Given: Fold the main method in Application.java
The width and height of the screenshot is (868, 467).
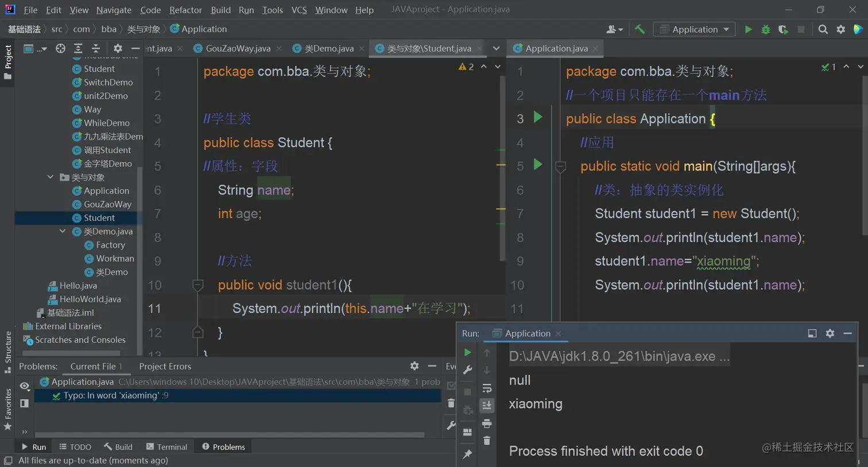Looking at the screenshot, I should click(561, 166).
